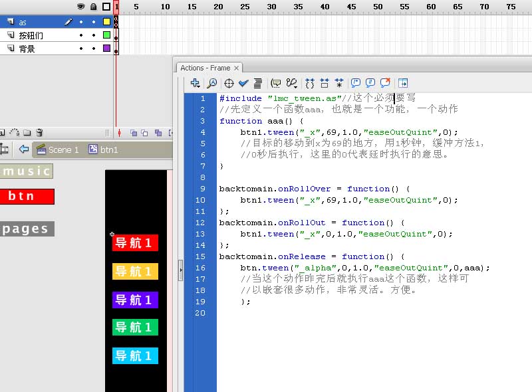Click the blue 导航1 button
This screenshot has width=532, height=392.
coord(135,355)
